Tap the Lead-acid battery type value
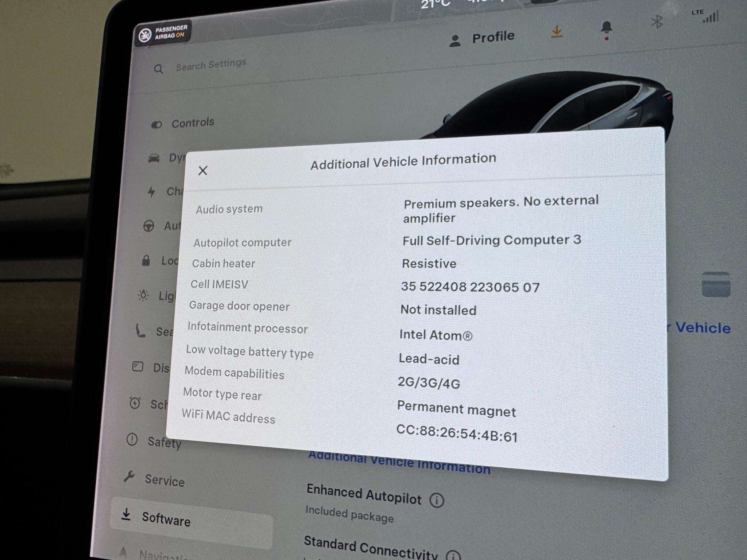This screenshot has width=747, height=560. pos(429,359)
